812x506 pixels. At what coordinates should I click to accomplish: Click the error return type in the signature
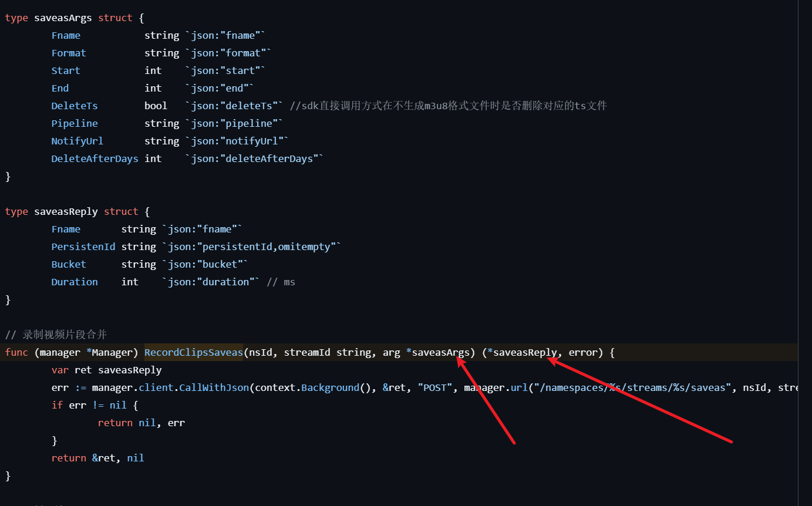point(583,352)
